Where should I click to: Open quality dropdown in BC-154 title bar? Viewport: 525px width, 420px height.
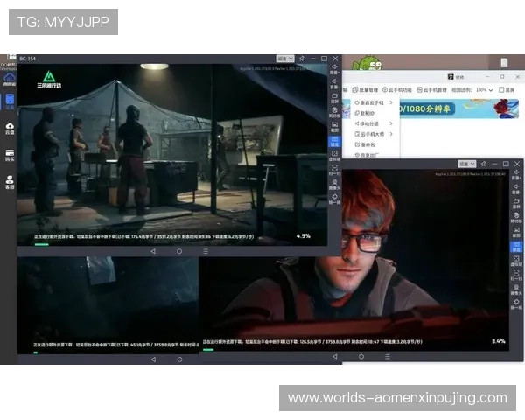tap(285, 59)
